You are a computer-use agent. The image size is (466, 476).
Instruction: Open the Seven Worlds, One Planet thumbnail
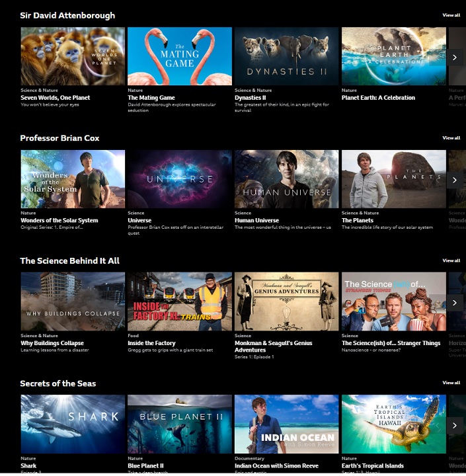click(x=73, y=56)
